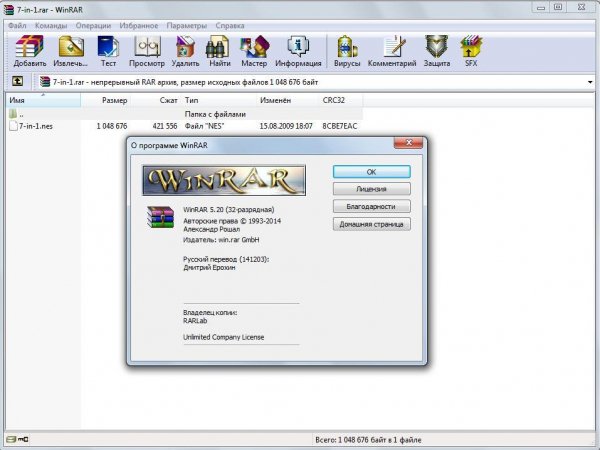Sort by the Изменён column header
Image resolution: width=600 pixels, height=450 pixels.
pyautogui.click(x=288, y=100)
